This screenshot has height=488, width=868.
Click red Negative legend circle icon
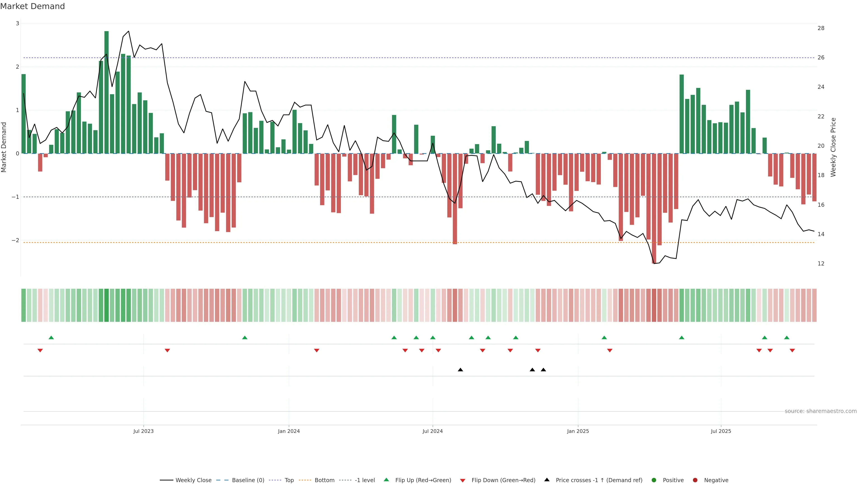point(695,480)
